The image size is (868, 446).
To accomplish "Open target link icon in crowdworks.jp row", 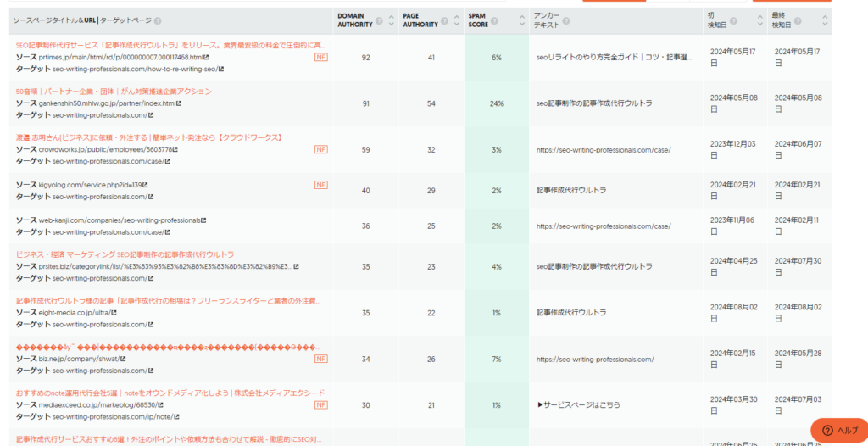I will 168,162.
